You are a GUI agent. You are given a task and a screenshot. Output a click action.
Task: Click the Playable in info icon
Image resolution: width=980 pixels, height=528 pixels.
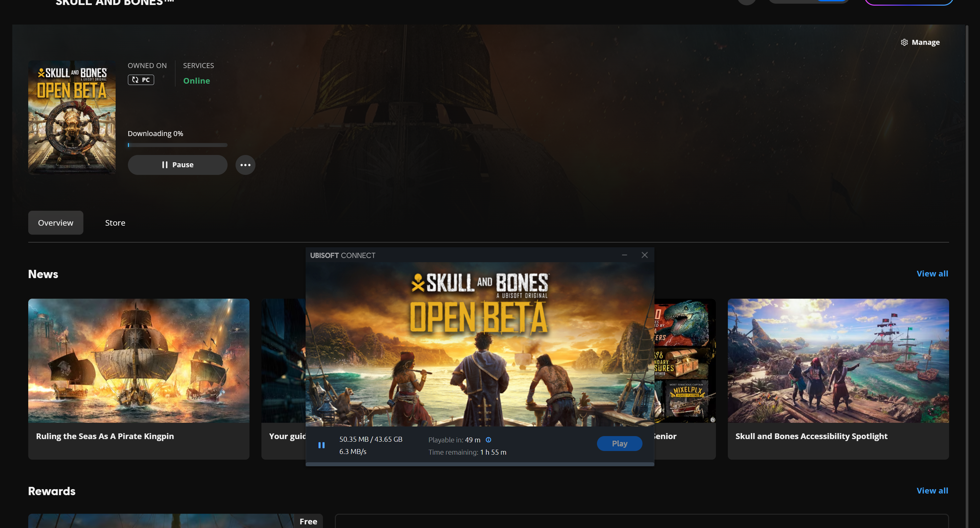click(x=488, y=440)
